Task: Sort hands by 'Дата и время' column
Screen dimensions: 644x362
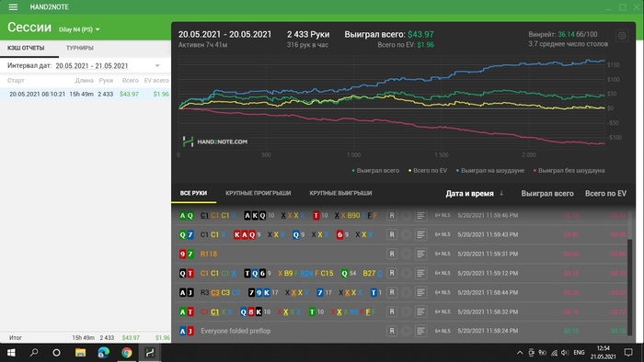Action: pos(469,194)
